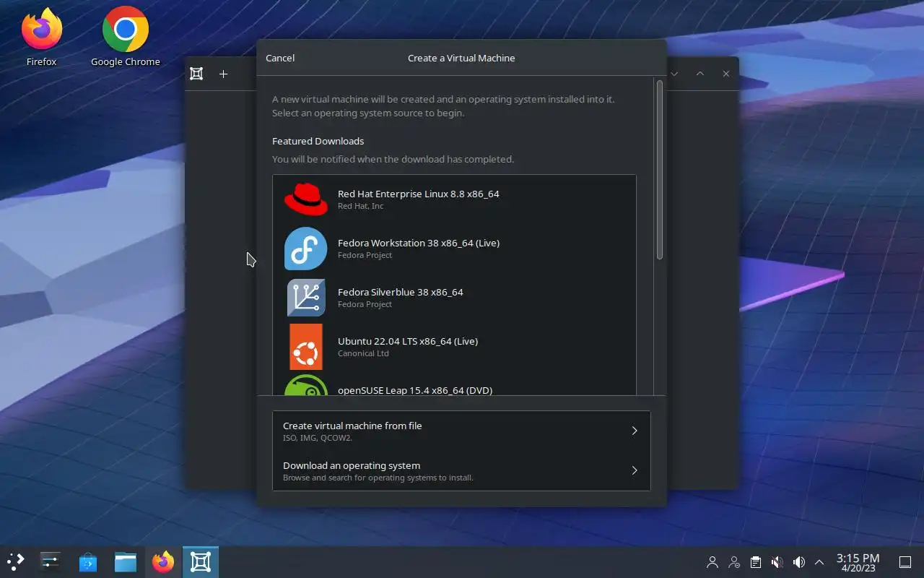
Task: Switch to the Boxes task in the taskbar
Action: [201, 562]
